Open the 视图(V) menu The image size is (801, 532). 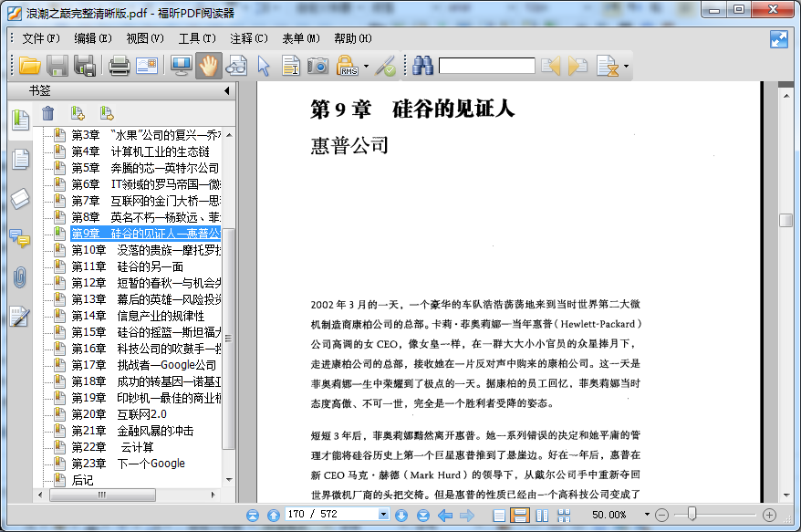click(144, 38)
